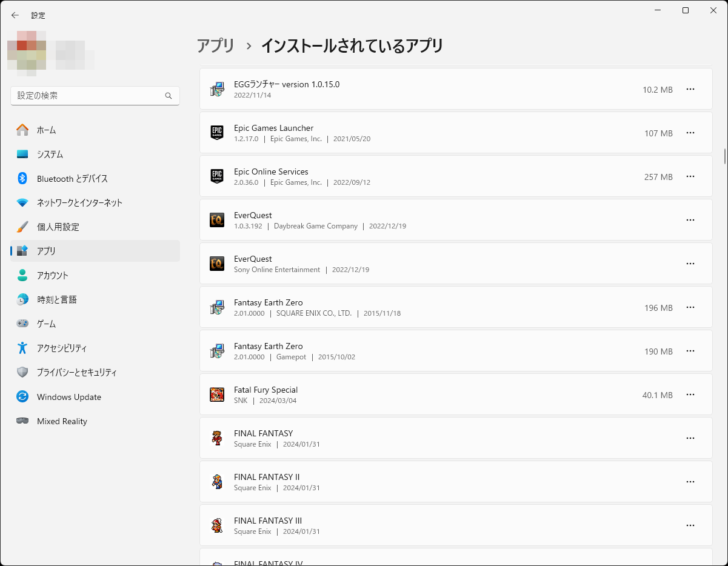This screenshot has height=566, width=728.
Task: Click the 設定の検索 search field
Action: 95,96
